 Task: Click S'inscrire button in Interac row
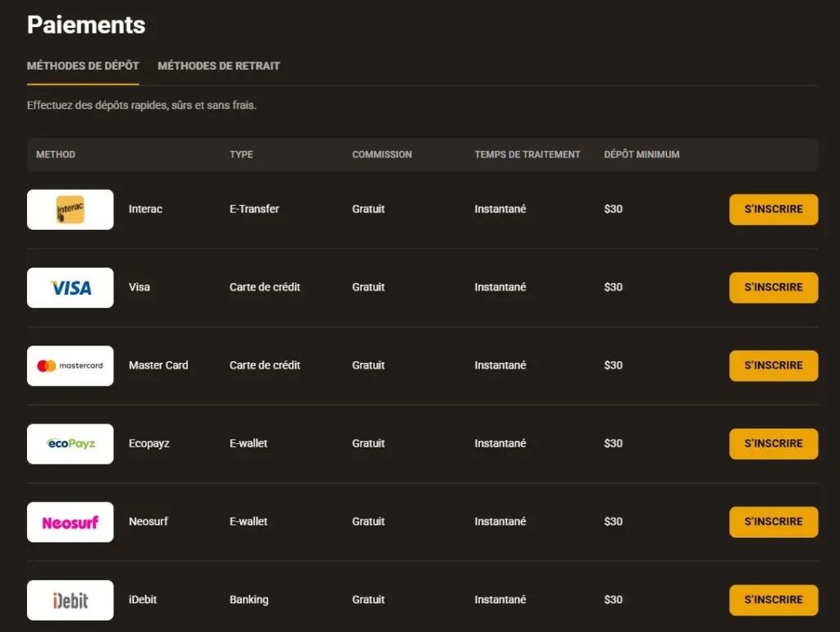pos(774,209)
